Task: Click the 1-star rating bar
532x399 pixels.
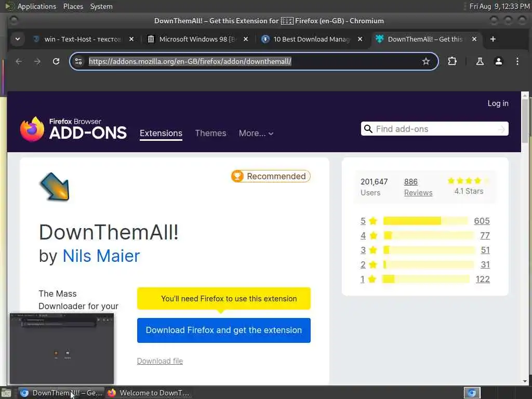Action: coord(426,279)
